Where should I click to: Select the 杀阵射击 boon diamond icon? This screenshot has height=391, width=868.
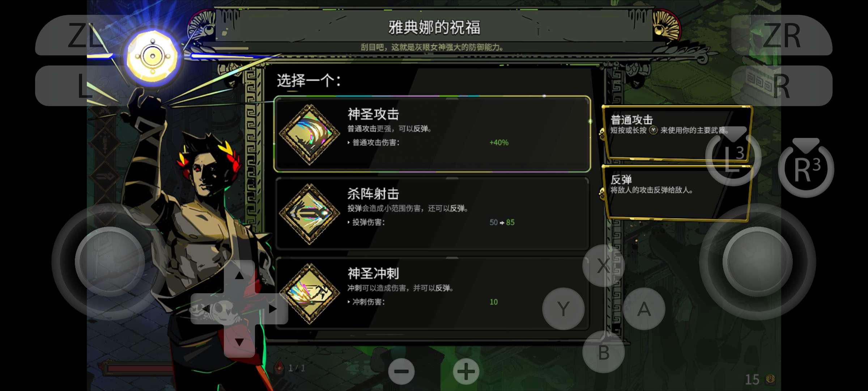click(x=310, y=214)
